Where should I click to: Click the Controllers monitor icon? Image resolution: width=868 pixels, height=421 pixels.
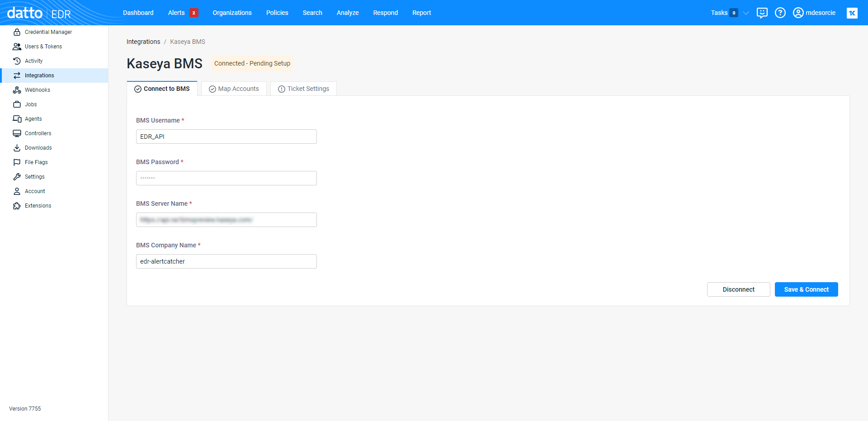click(17, 133)
